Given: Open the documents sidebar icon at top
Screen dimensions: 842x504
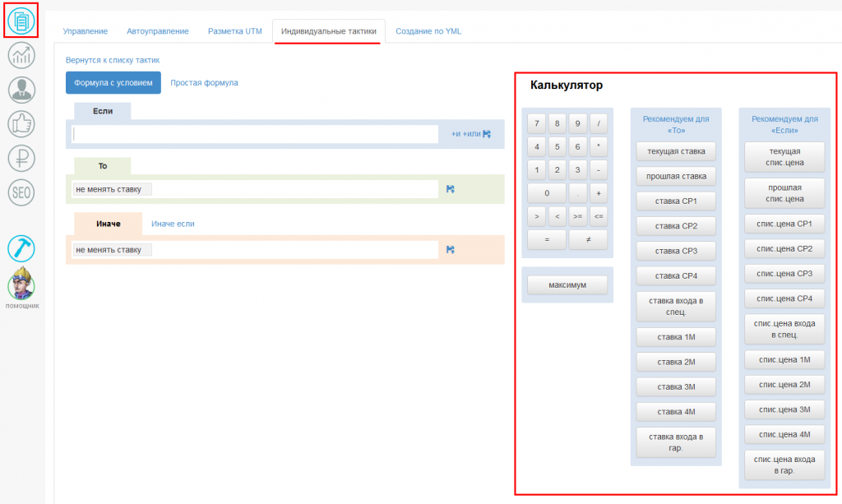Looking at the screenshot, I should [x=21, y=21].
